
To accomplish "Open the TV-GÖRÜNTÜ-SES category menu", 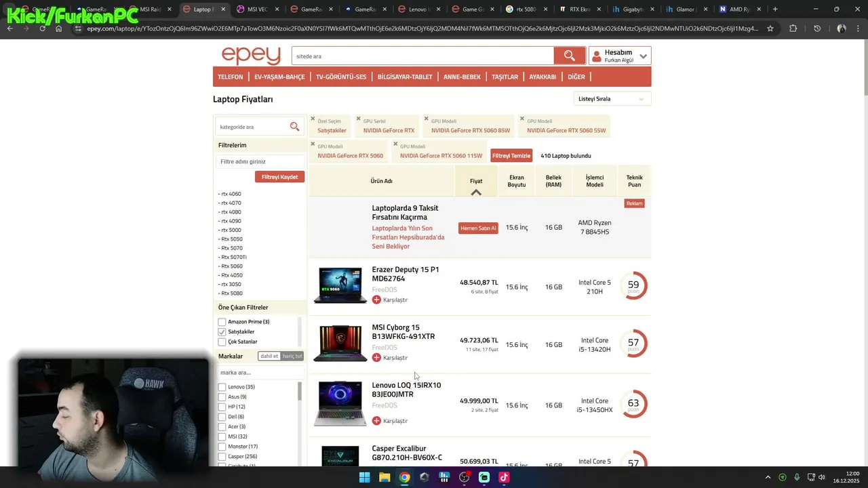I will coord(341,77).
